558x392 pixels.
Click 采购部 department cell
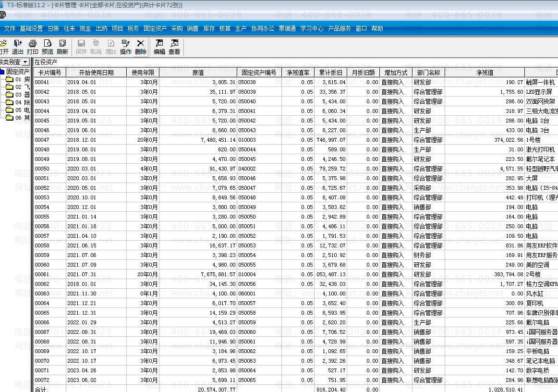(429, 188)
